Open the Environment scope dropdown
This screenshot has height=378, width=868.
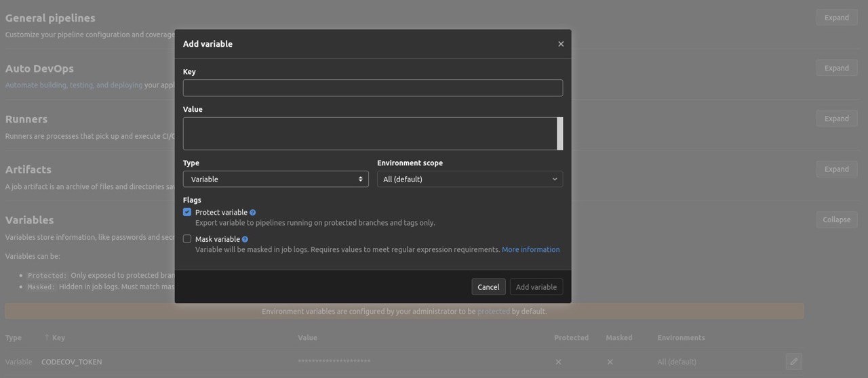tap(470, 179)
